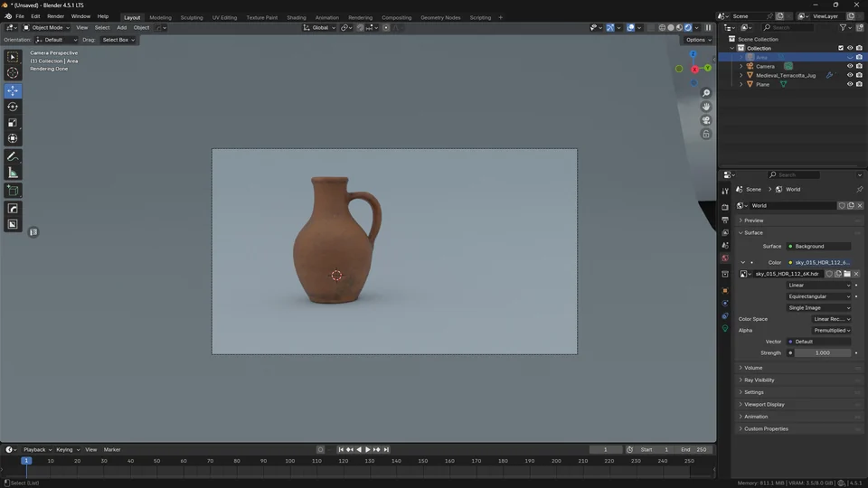
Task: Click the Z axis on navigation gizmo
Action: coord(693,54)
